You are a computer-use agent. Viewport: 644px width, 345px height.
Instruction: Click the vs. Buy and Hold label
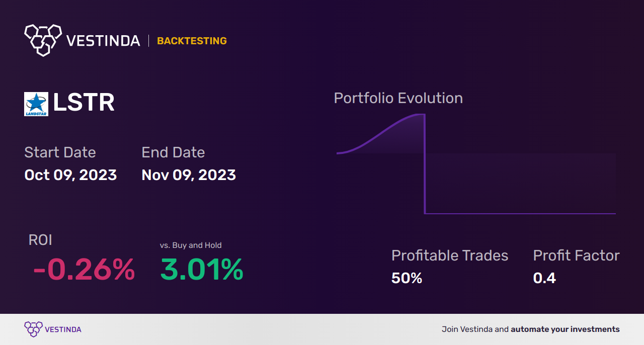point(191,245)
